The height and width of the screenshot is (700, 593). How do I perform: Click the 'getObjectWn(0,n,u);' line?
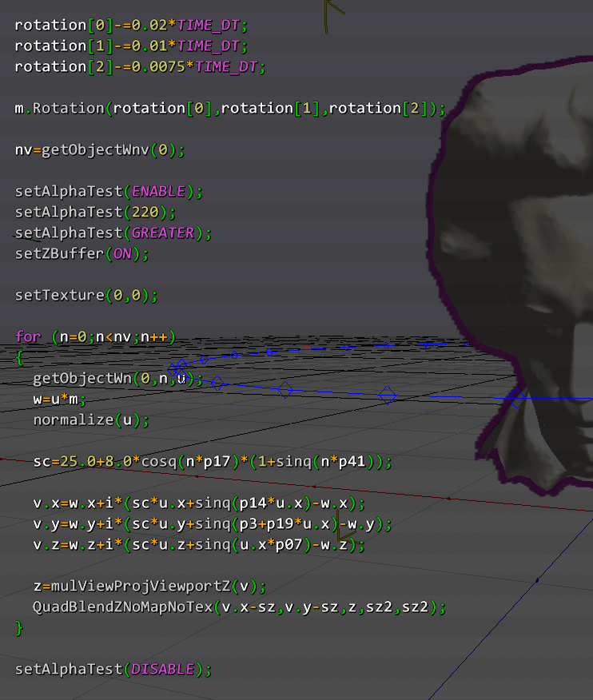click(x=118, y=379)
